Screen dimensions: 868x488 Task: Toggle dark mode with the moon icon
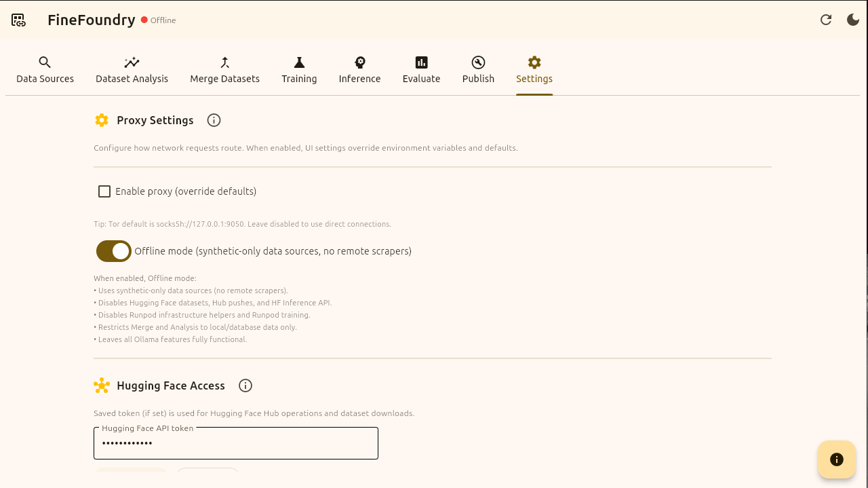(853, 20)
